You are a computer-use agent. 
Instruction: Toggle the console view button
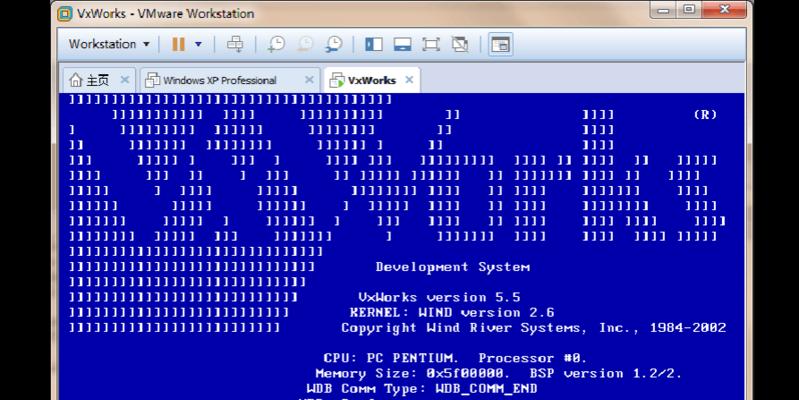click(500, 44)
